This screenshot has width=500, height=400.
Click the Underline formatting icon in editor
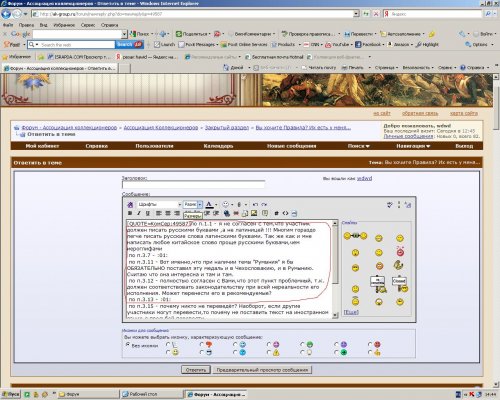(148, 213)
